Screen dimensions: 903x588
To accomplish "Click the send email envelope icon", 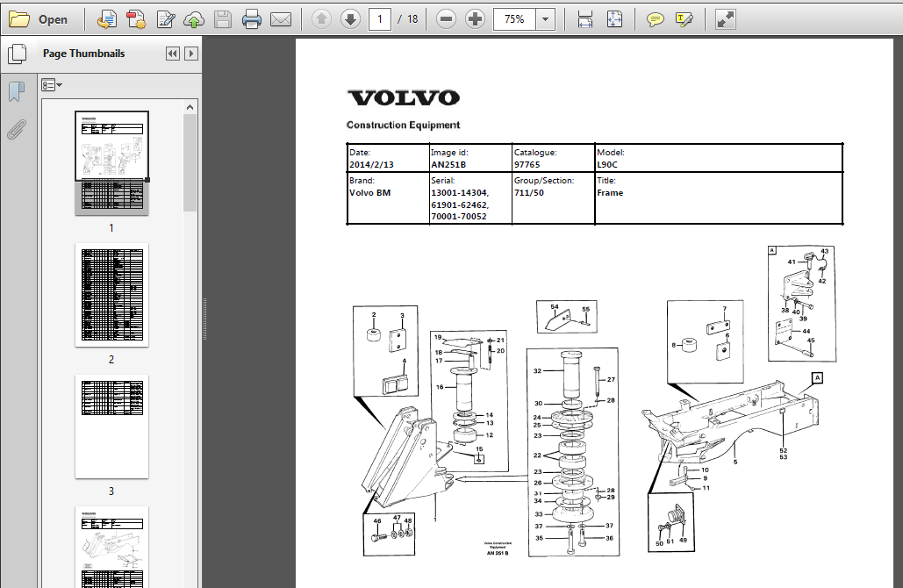I will tap(281, 19).
